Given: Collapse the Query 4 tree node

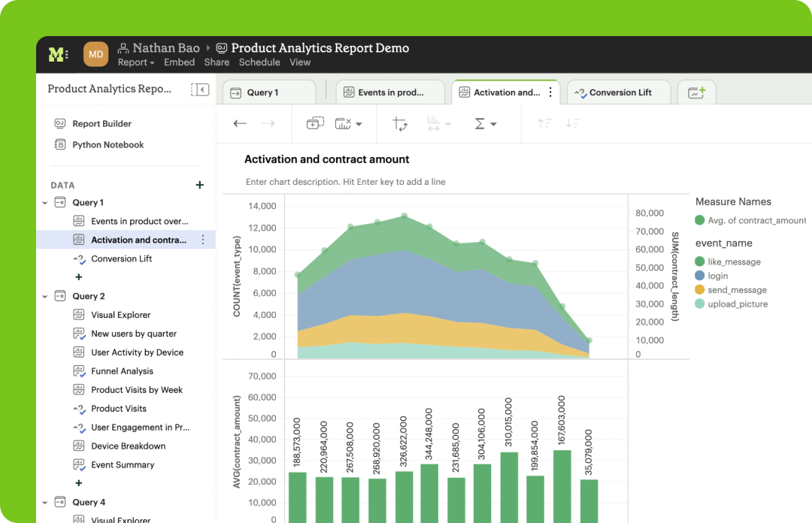Looking at the screenshot, I should point(45,503).
